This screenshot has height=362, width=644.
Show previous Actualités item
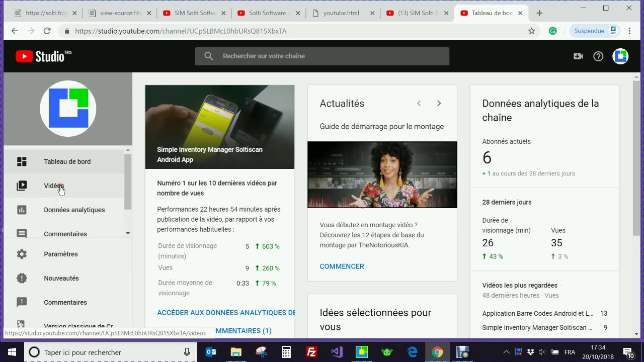[419, 103]
